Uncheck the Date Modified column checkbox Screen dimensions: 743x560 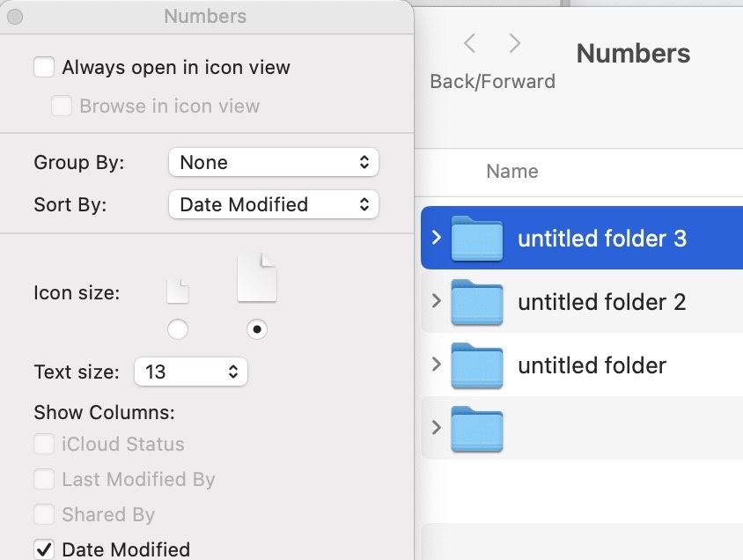(44, 549)
